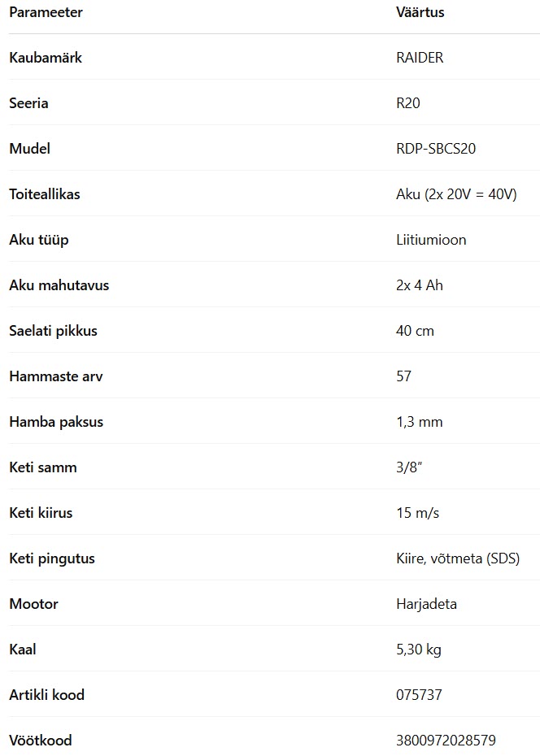Image resolution: width=540 pixels, height=756 pixels.
Task: Click the Toiteallikas row label
Action: pos(45,193)
